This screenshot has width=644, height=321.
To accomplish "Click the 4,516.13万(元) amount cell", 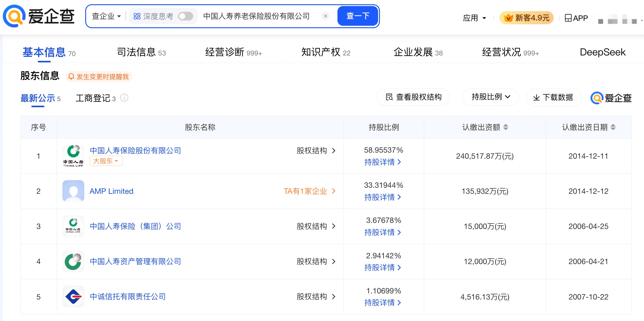I will pyautogui.click(x=485, y=297).
